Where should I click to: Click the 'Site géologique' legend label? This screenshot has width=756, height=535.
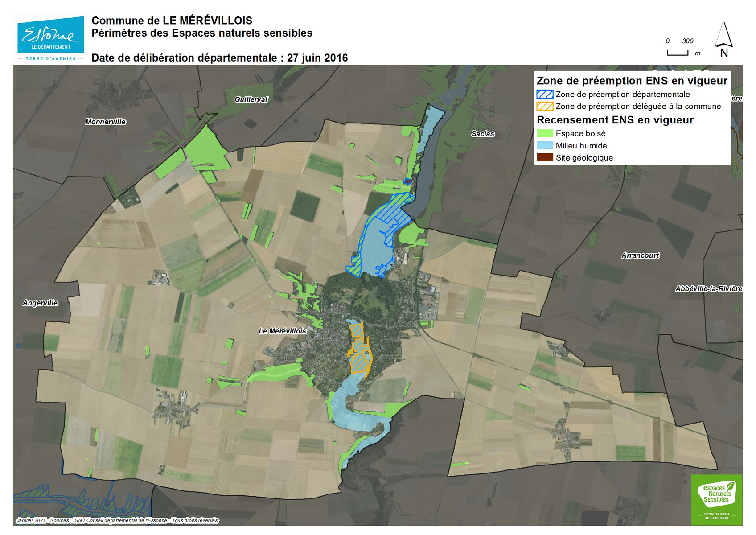[584, 158]
